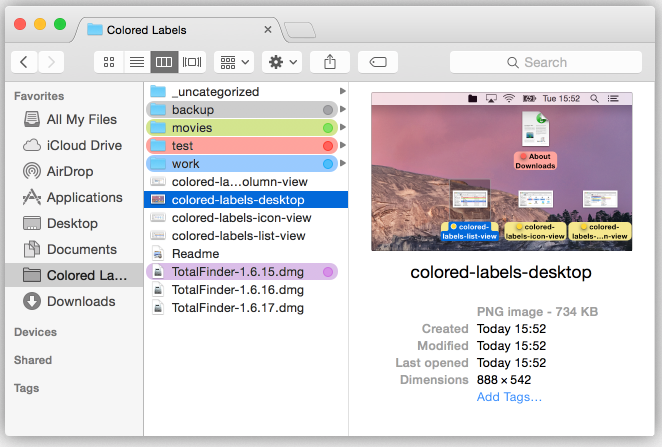Image resolution: width=662 pixels, height=447 pixels.
Task: Click the Share toolbar button
Action: tap(330, 62)
